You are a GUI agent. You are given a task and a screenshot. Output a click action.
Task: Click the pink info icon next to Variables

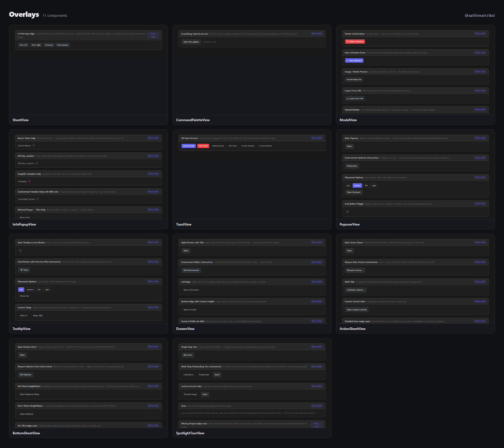(29, 181)
